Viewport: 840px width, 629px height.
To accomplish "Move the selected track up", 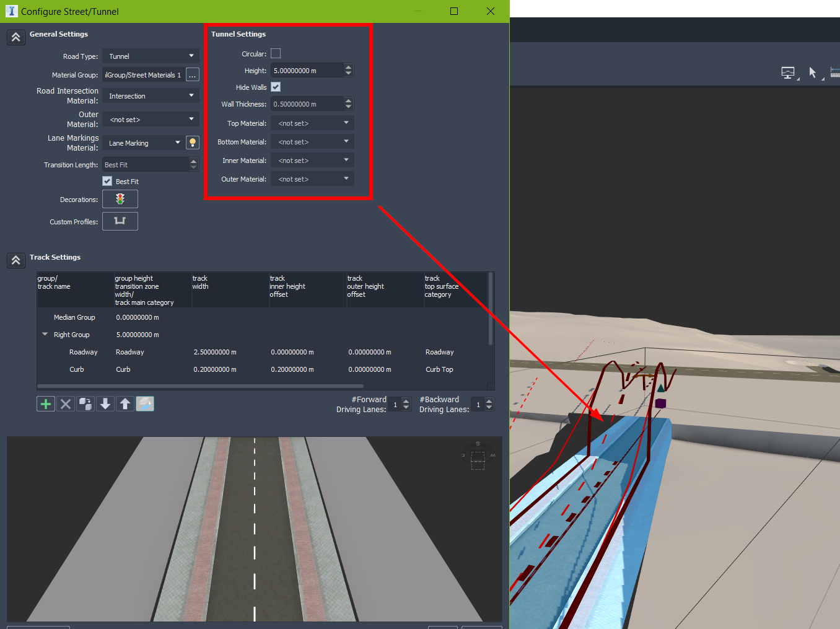I will [125, 403].
